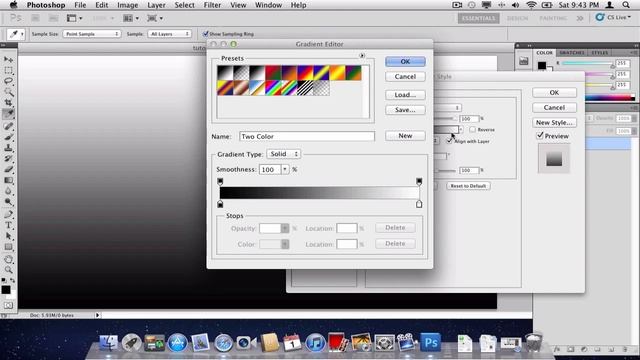640x360 pixels.
Task: Click the New gradient button
Action: [x=405, y=136]
